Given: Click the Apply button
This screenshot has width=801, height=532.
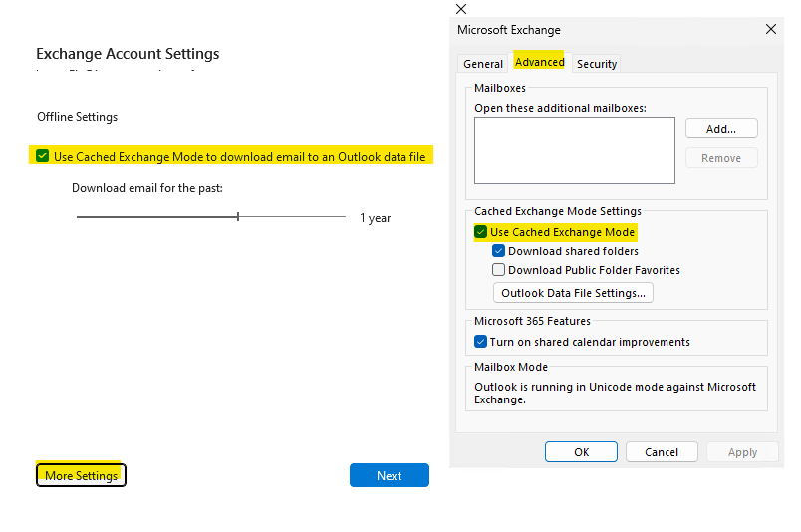Looking at the screenshot, I should (x=742, y=451).
